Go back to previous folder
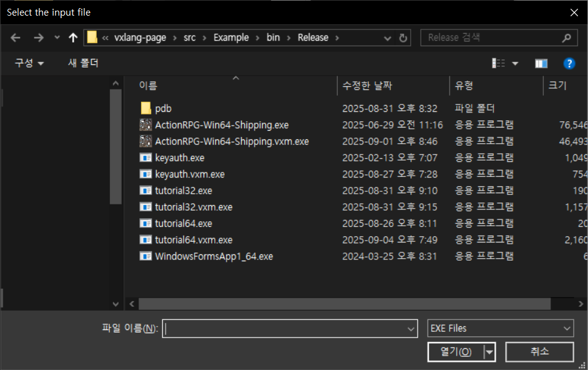 (x=16, y=37)
